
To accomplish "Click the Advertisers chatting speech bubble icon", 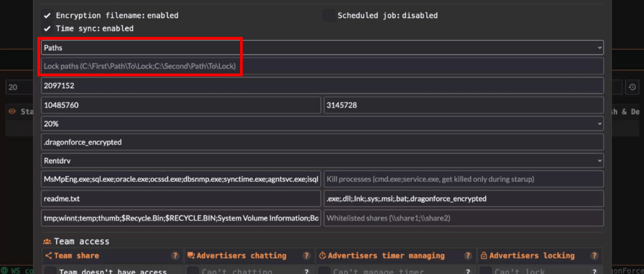I will (191, 256).
